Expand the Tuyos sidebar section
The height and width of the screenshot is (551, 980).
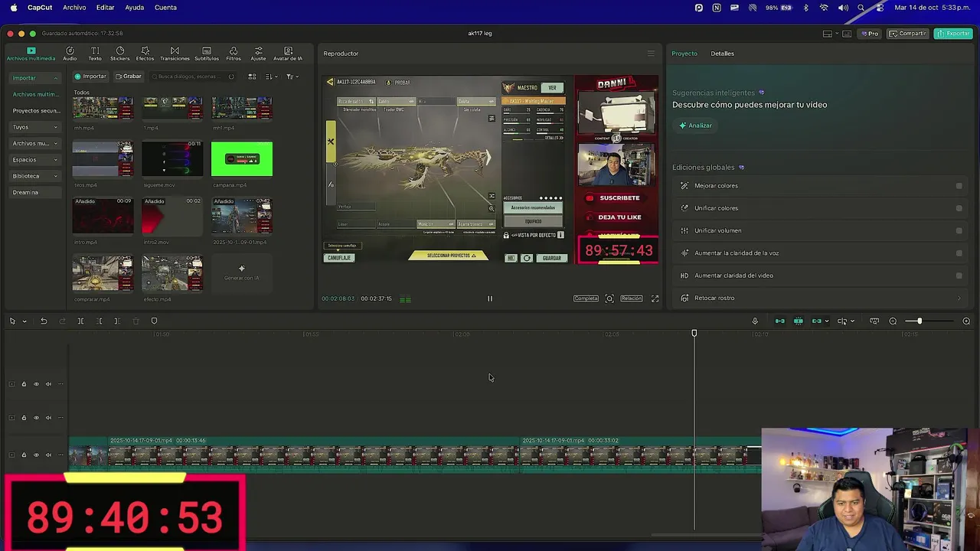56,127
